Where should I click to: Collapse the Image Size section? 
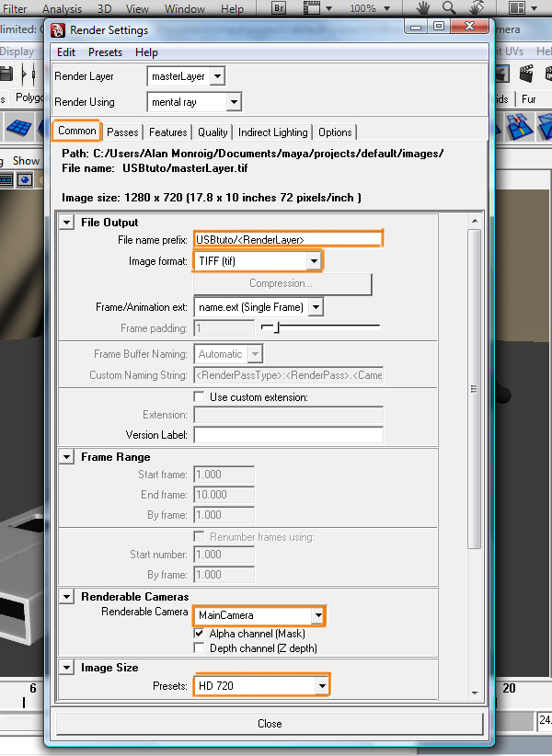(x=66, y=668)
